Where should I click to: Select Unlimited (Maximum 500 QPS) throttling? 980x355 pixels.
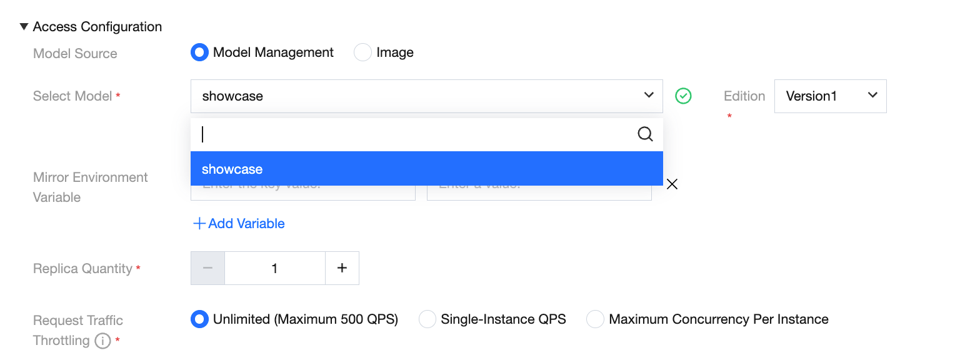click(199, 319)
